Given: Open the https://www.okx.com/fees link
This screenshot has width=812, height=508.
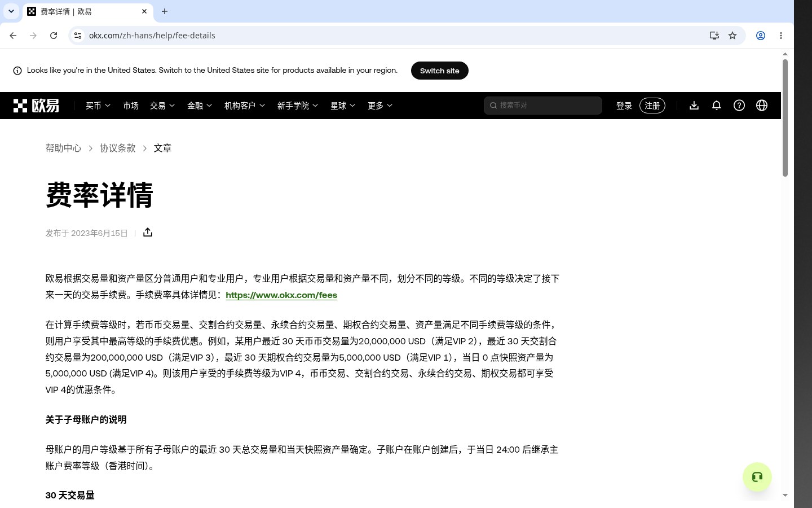Looking at the screenshot, I should coord(281,295).
